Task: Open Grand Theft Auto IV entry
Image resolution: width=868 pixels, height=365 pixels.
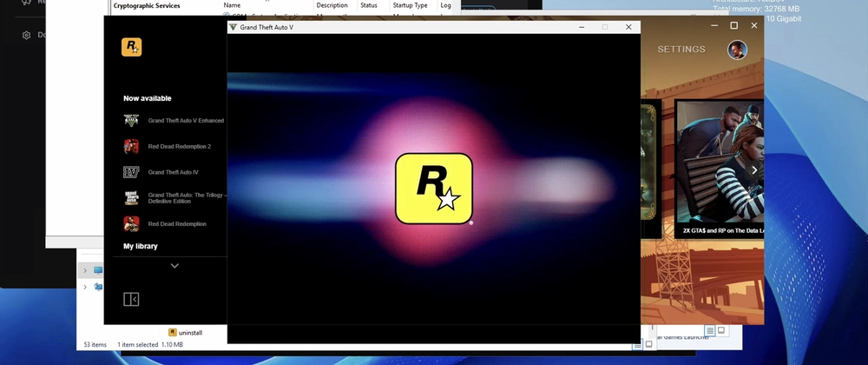Action: (174, 172)
